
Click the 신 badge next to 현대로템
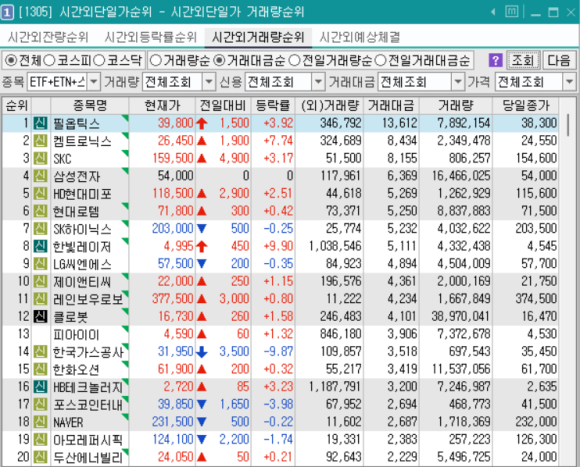tap(40, 211)
